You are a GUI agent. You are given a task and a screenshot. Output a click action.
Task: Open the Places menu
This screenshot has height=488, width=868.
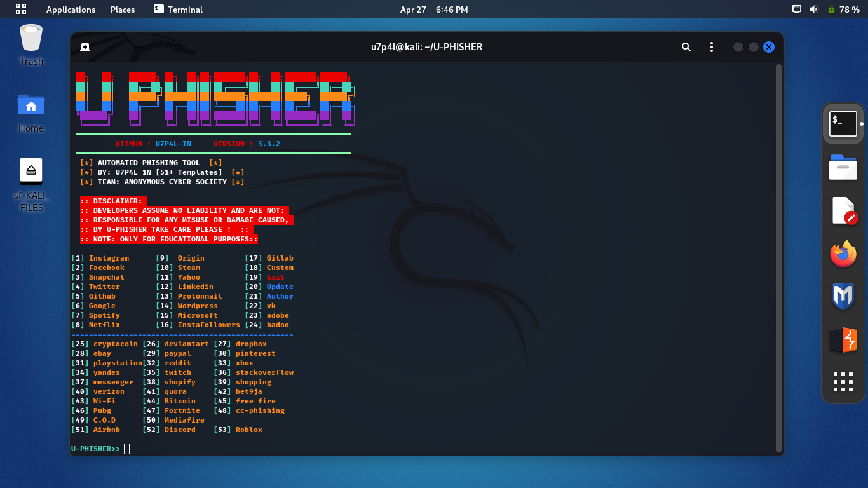[x=123, y=10]
